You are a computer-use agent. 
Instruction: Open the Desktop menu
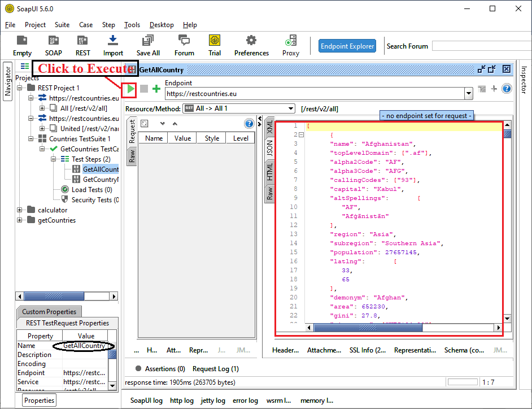click(162, 25)
